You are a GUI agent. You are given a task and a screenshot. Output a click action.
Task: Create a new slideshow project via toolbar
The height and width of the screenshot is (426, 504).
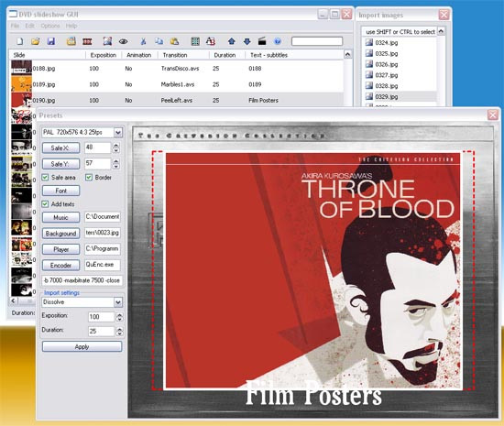[20, 41]
